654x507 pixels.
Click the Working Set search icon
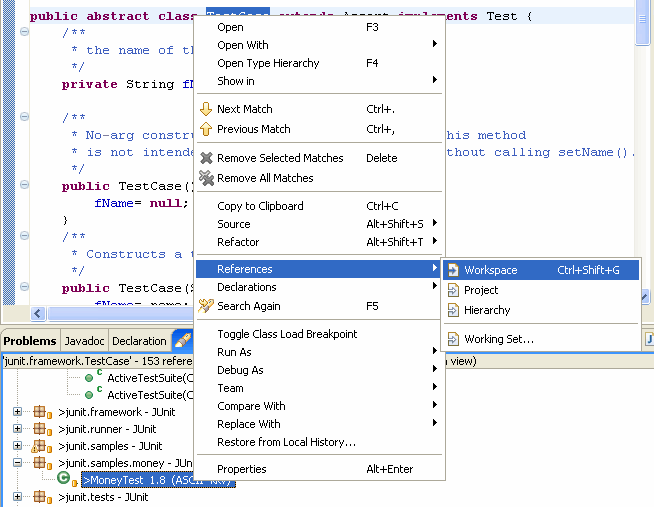(x=453, y=339)
